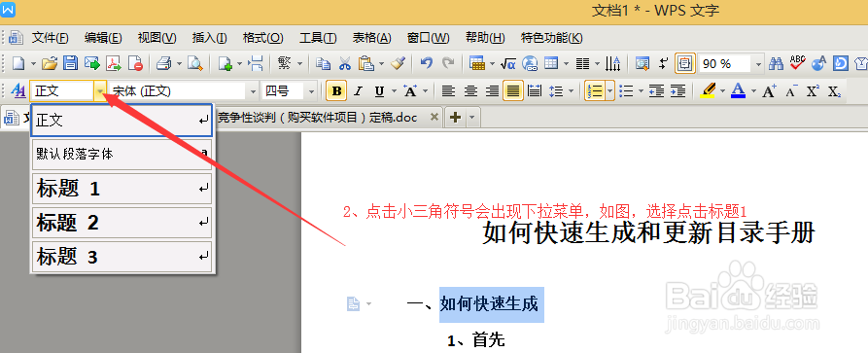
Task: Open the styles and formatting AA icon
Action: [x=18, y=90]
